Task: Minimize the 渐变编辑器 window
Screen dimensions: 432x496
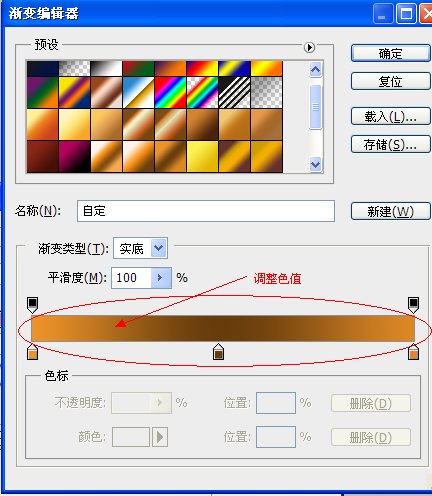Action: click(x=383, y=14)
